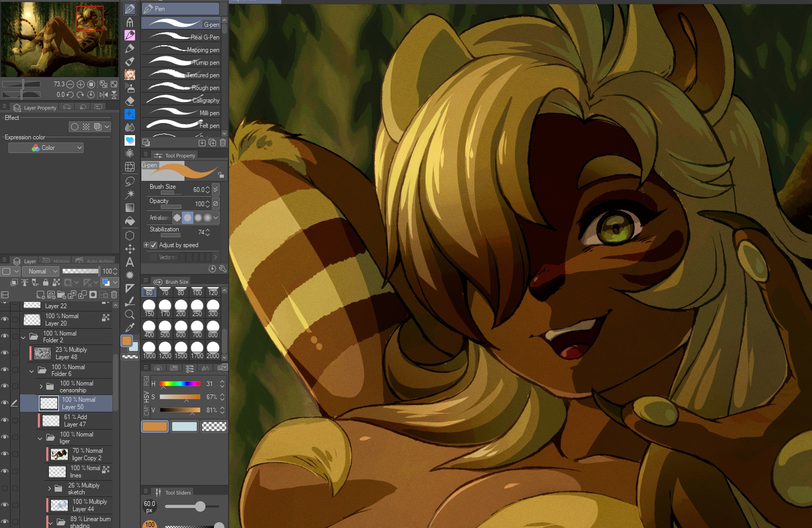Pick the Eyedropper tool
Screen dimensions: 812x528
pyautogui.click(x=130, y=328)
